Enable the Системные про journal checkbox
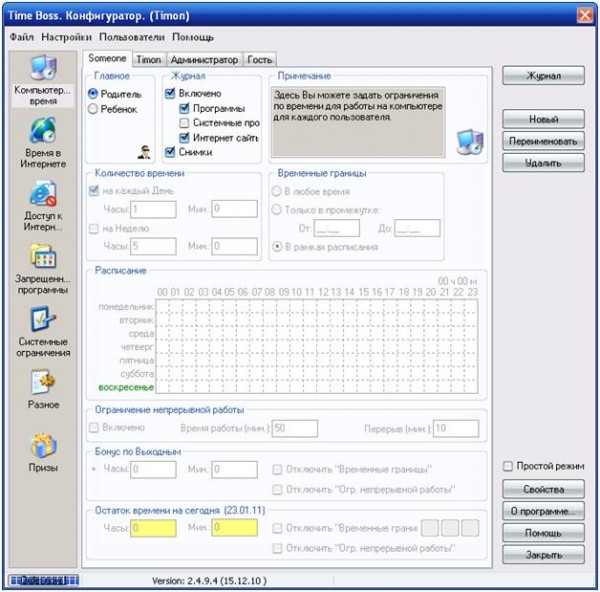Screen dimensions: 600x592 (x=184, y=123)
